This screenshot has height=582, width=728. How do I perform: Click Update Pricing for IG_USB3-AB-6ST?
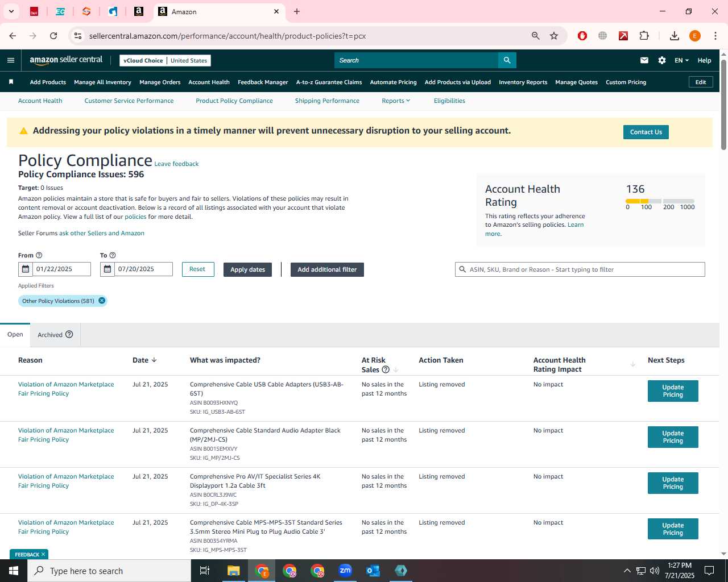click(x=673, y=391)
